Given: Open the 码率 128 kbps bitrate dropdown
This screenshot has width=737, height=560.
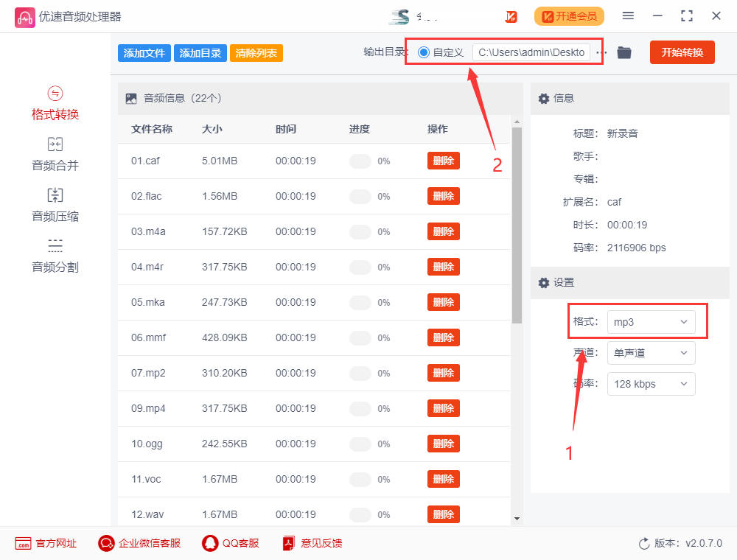Looking at the screenshot, I should click(x=651, y=385).
